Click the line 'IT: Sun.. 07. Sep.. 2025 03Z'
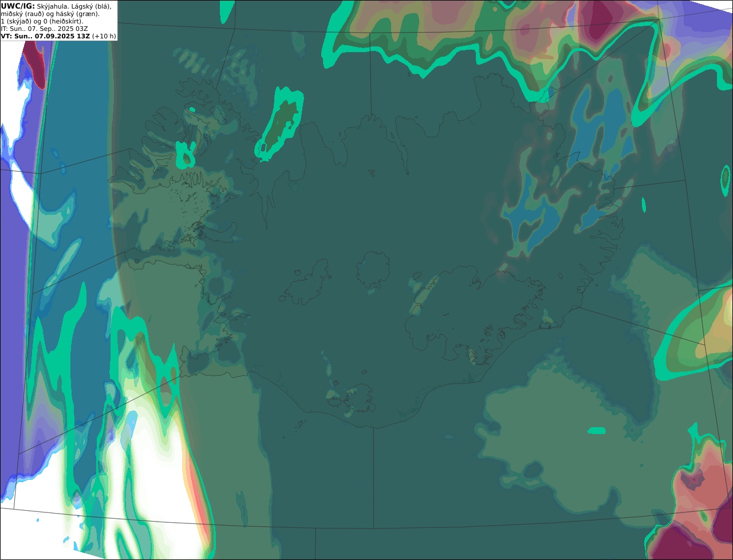Screen dimensions: 733x560 44,28
